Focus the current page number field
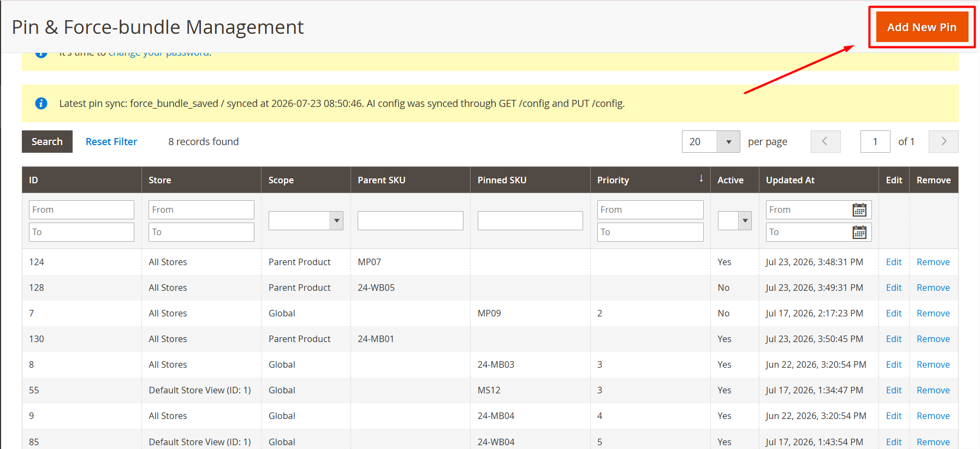 875,142
